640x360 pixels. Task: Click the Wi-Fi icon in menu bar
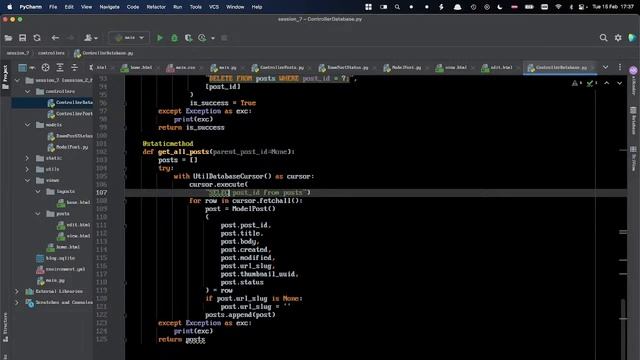558,7
